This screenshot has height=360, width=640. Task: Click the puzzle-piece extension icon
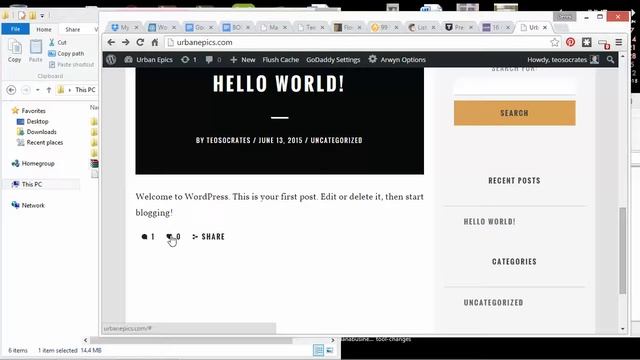coord(587,42)
